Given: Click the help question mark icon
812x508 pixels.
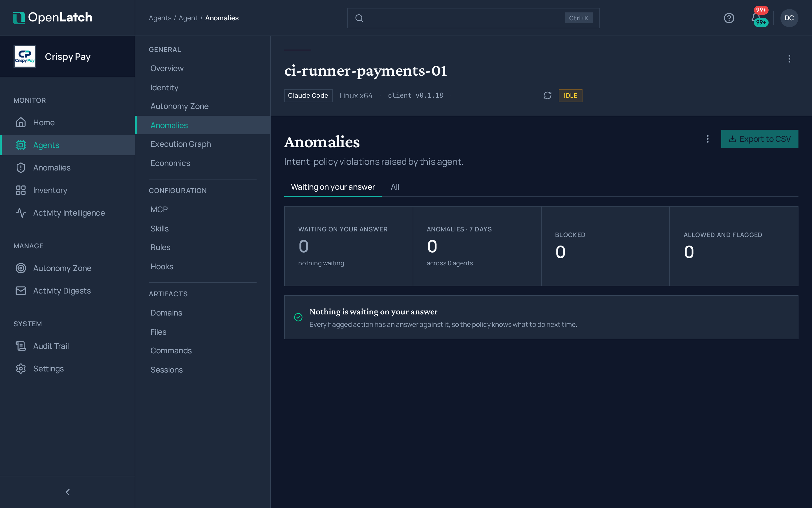Looking at the screenshot, I should 729,18.
